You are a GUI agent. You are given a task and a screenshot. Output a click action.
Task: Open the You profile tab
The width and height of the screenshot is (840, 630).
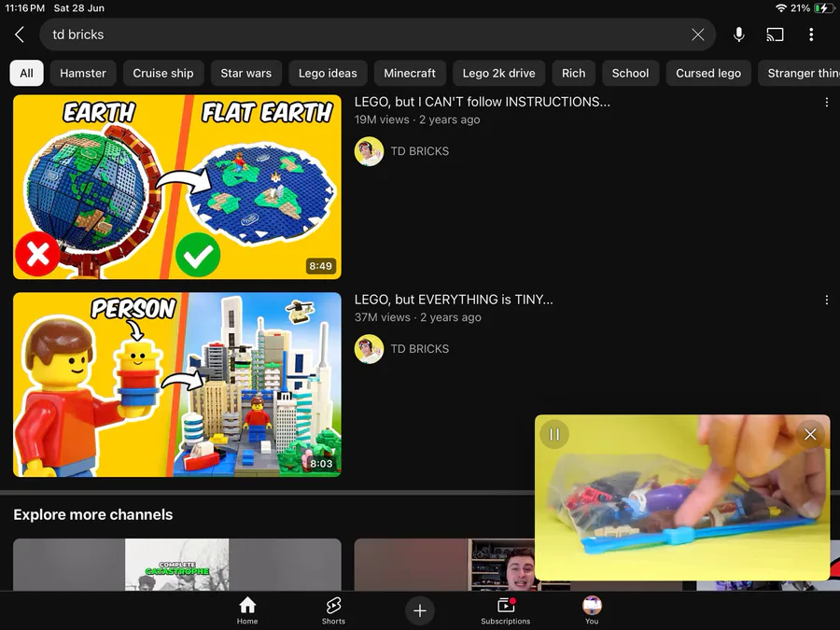coord(592,610)
